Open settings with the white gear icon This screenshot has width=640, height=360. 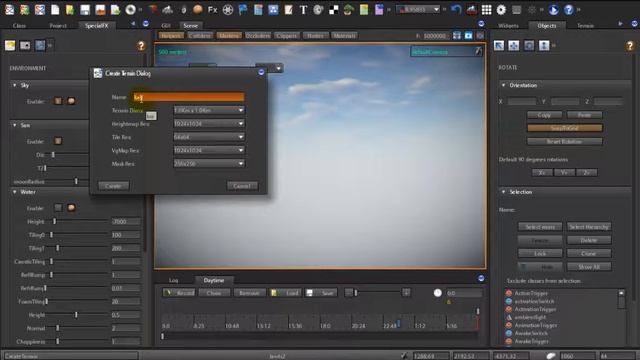[x=501, y=9]
